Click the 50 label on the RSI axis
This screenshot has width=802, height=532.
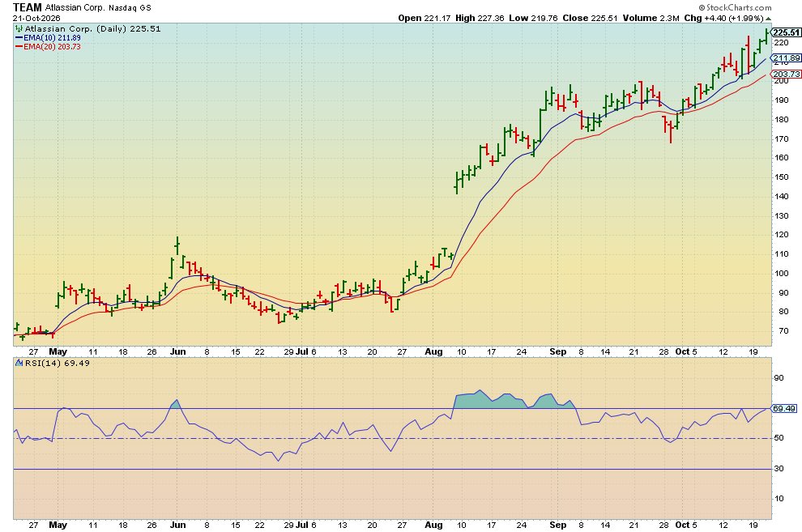[x=779, y=438]
